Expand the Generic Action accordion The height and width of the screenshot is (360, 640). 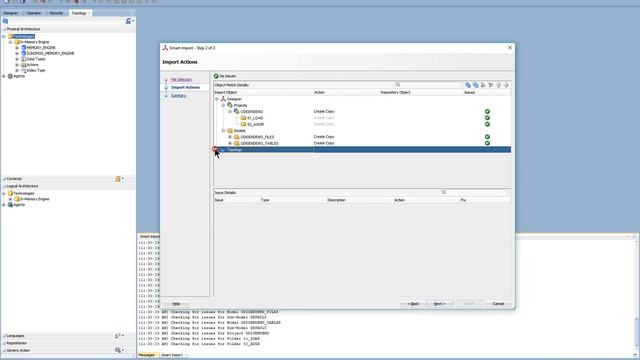click(18, 350)
